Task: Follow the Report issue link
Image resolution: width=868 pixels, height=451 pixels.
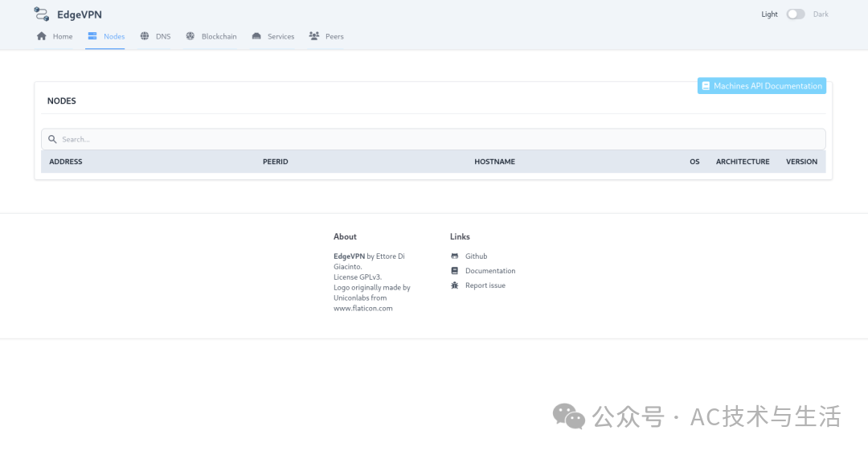Action: (x=485, y=285)
